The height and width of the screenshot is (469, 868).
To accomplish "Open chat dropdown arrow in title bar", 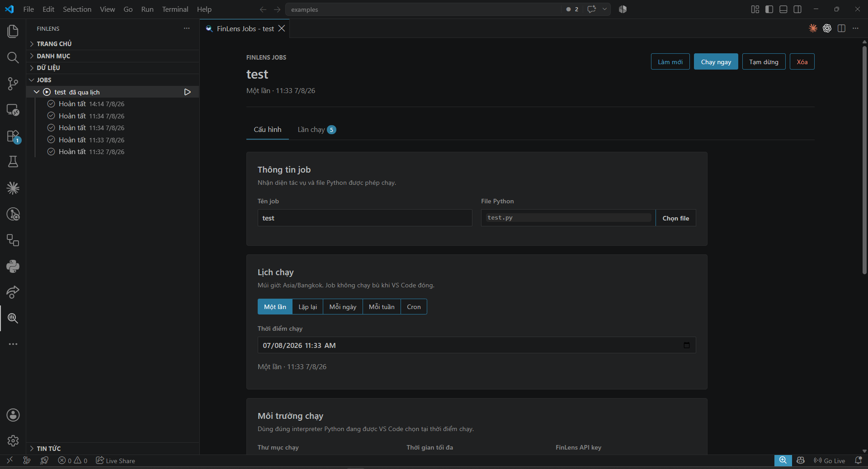I will [x=604, y=9].
